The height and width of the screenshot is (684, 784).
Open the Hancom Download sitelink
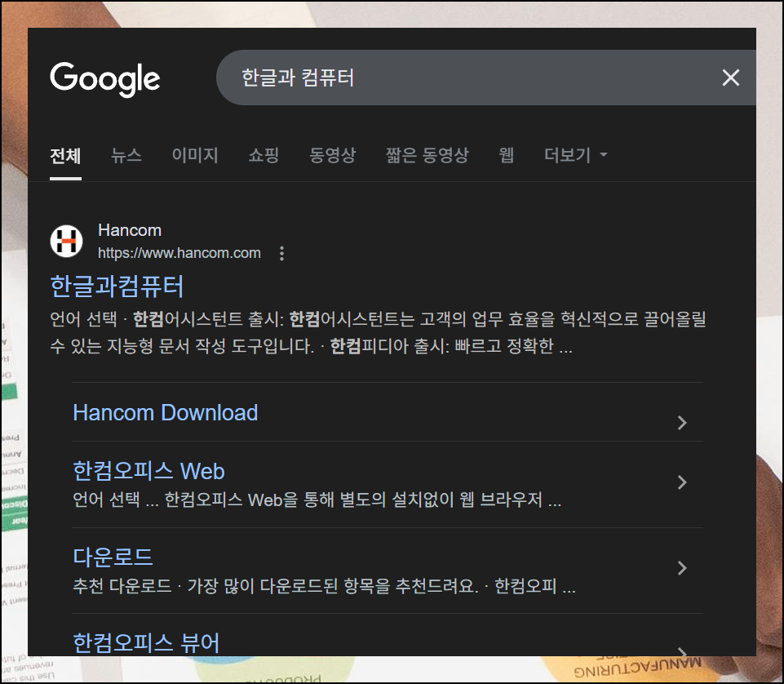tap(166, 413)
